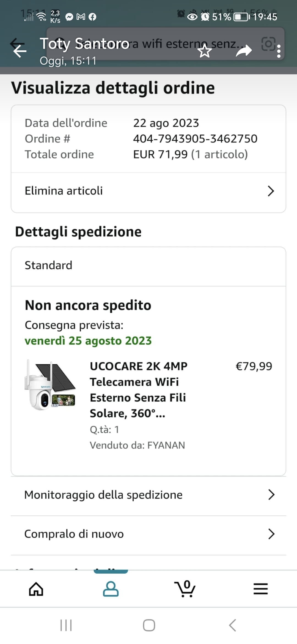Open the three-dot overflow menu
This screenshot has height=644, width=297.
pos(279,51)
